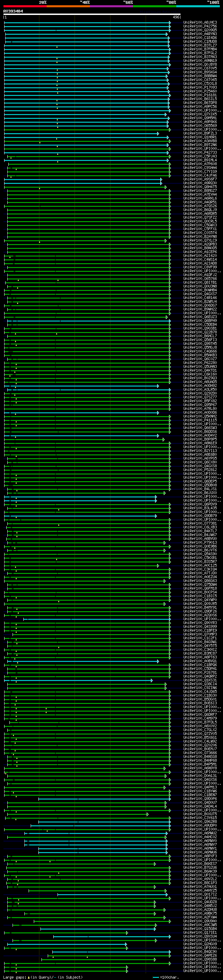The width and height of the screenshot is (223, 980).
Task: Click the 496 end position label
Action: coord(176,17)
